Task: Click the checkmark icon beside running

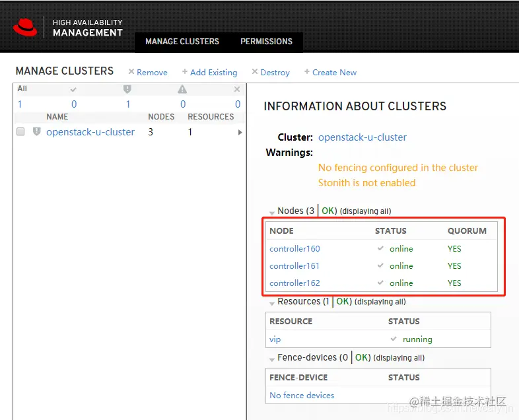Action: (x=394, y=339)
